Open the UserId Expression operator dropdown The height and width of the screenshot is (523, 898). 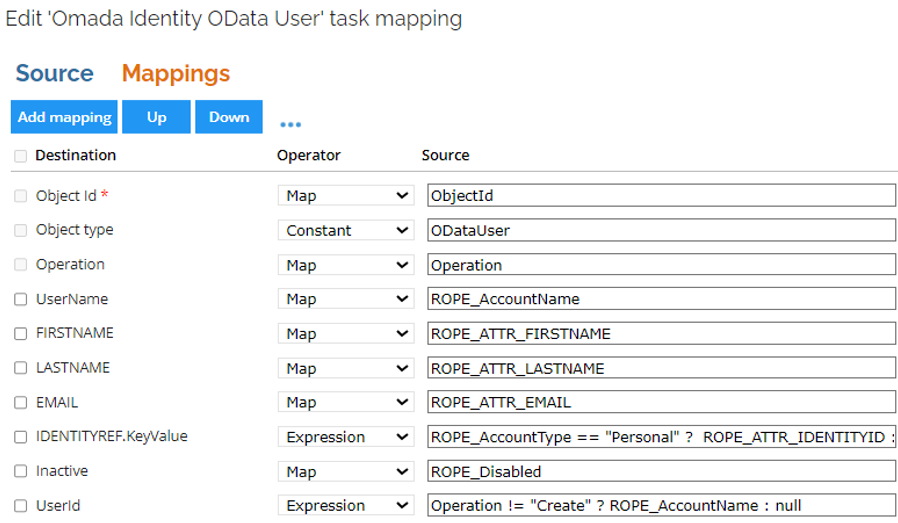pos(346,506)
